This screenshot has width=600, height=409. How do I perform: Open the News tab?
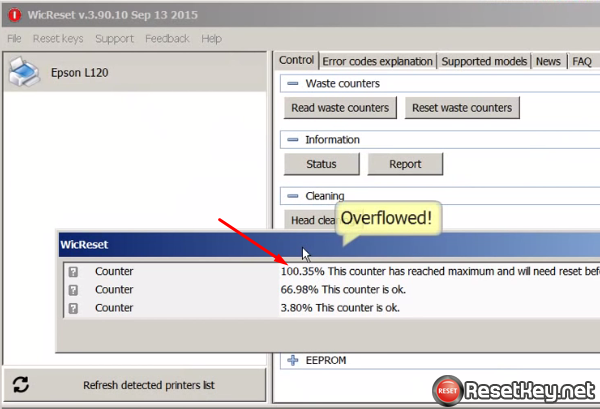[548, 61]
